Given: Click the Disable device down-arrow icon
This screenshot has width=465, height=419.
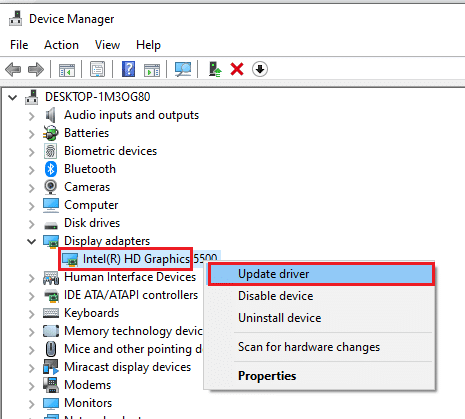Looking at the screenshot, I should [x=260, y=69].
